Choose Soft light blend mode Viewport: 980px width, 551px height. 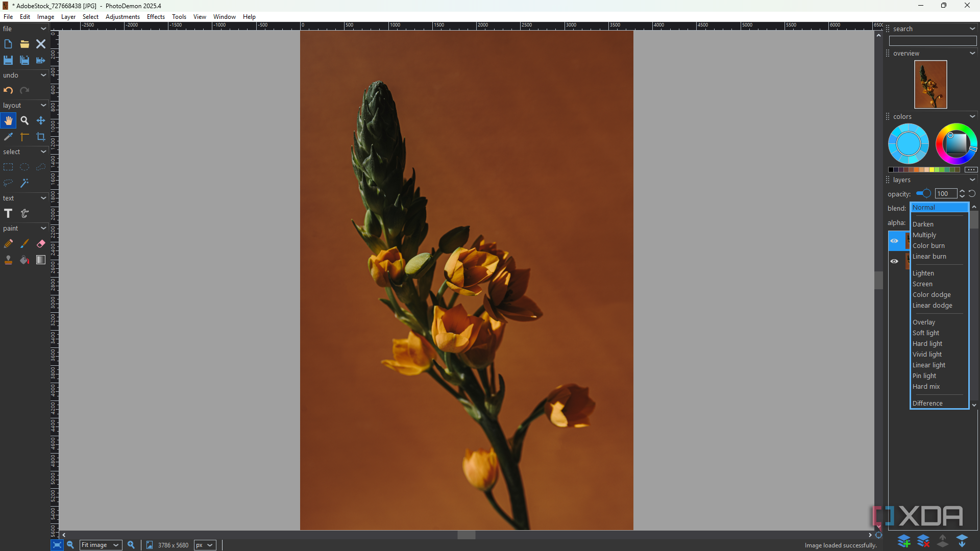coord(926,333)
